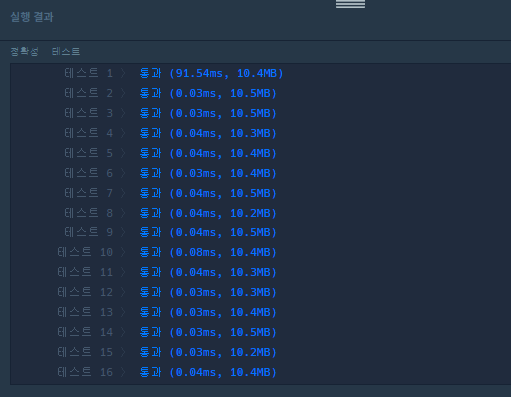Select the 통과 result of 테스트 4
This screenshot has height=397, width=511.
(208, 133)
